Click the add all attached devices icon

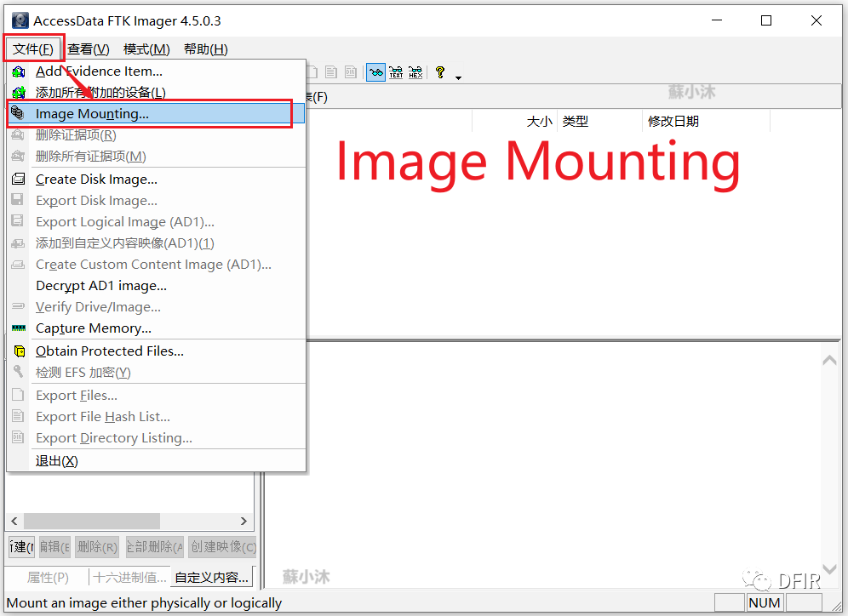(x=19, y=93)
